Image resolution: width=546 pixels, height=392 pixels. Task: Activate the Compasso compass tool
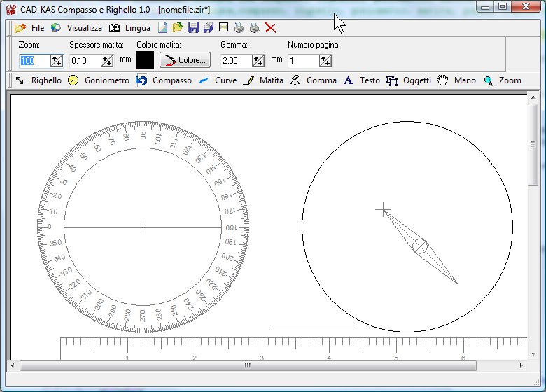pyautogui.click(x=164, y=80)
